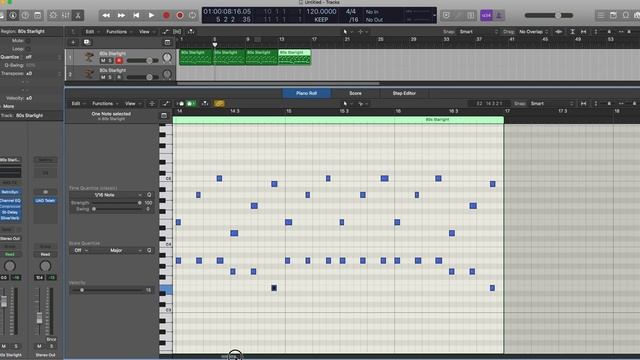Screen dimensions: 640x360
Task: Start playback with the Play button
Action: 151,16
